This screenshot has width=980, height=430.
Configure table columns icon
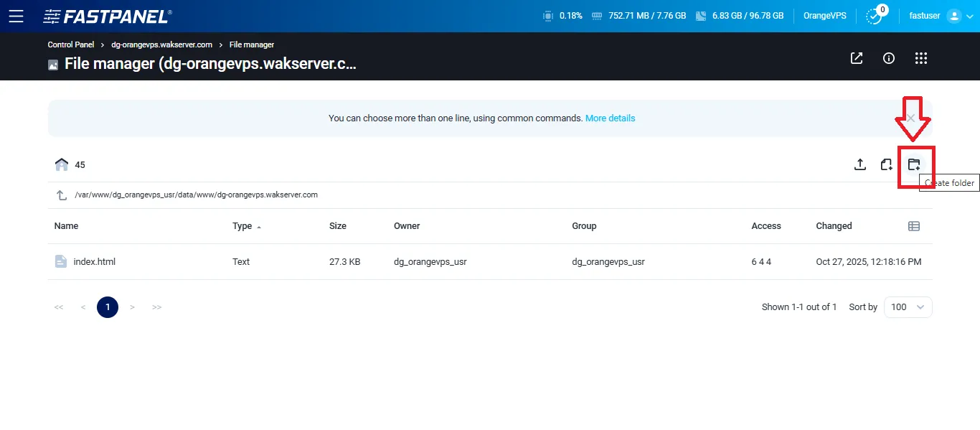click(913, 226)
